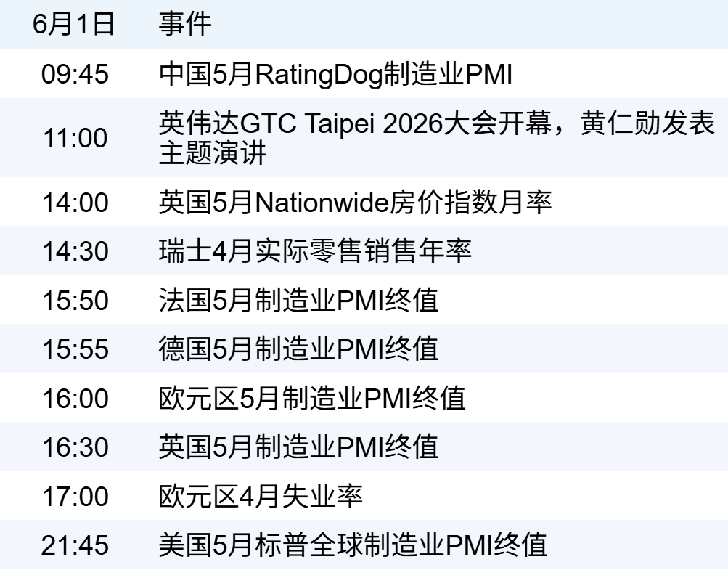The width and height of the screenshot is (728, 570).
Task: Open 英国5月Nationwide房价指数月率 event
Action: [x=355, y=203]
